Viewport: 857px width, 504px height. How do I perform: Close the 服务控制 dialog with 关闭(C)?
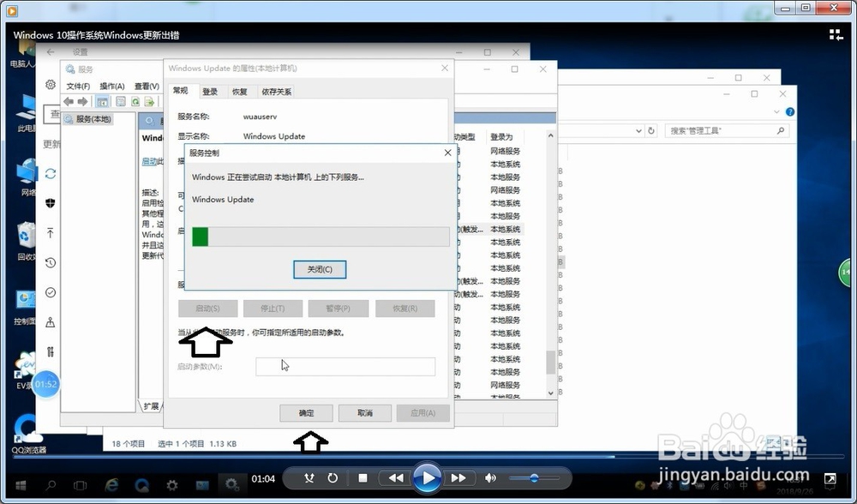(320, 269)
